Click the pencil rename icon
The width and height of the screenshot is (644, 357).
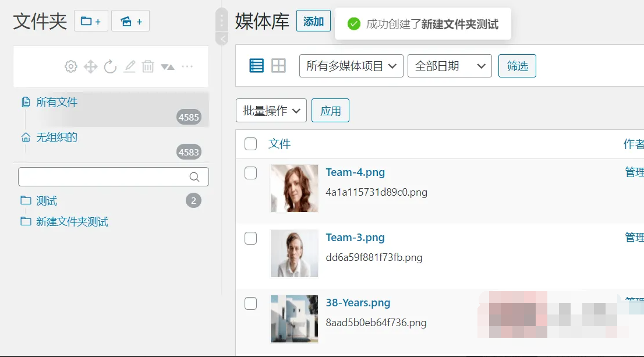click(129, 66)
